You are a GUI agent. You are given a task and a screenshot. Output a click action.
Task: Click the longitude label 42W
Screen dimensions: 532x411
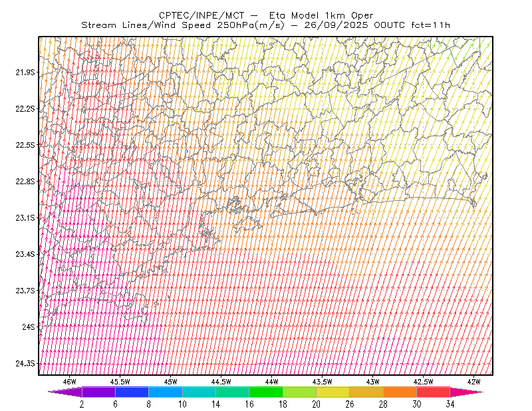click(474, 382)
